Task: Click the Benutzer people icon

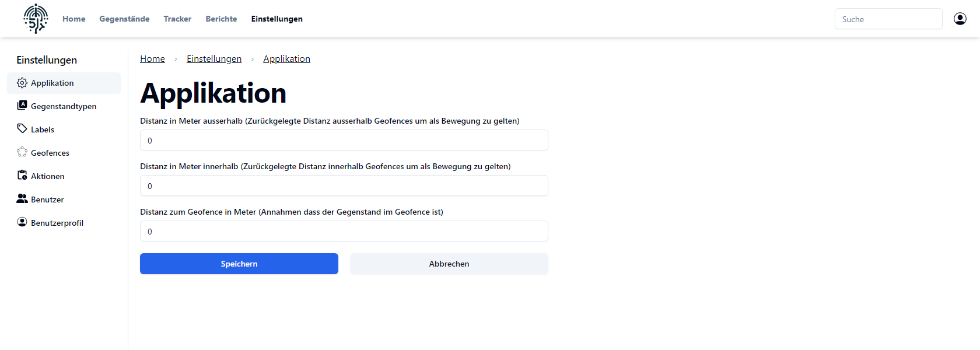Action: point(22,199)
